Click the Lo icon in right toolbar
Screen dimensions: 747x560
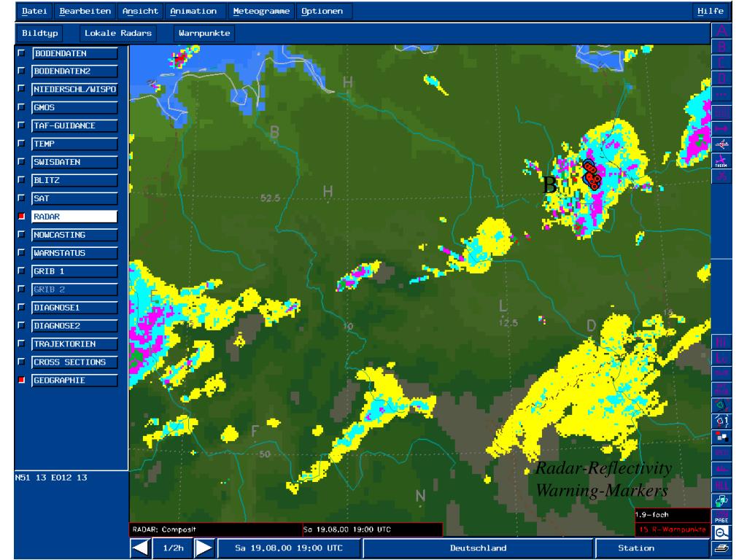[721, 357]
